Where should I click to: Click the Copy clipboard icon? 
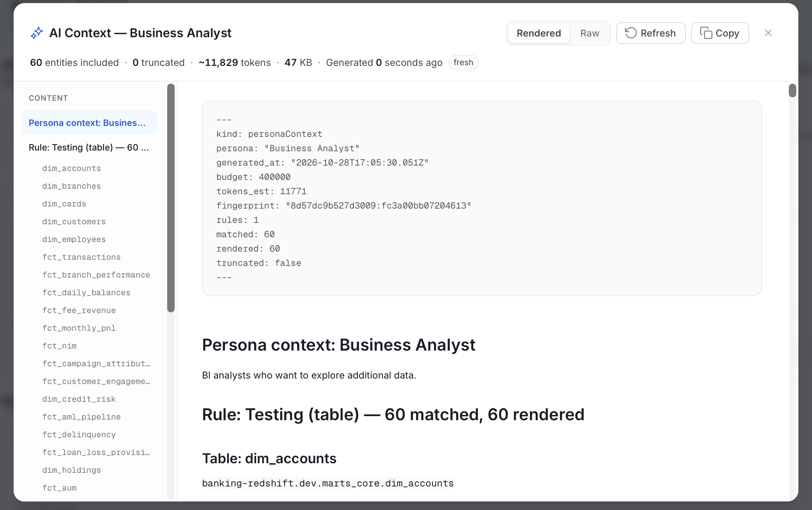706,33
